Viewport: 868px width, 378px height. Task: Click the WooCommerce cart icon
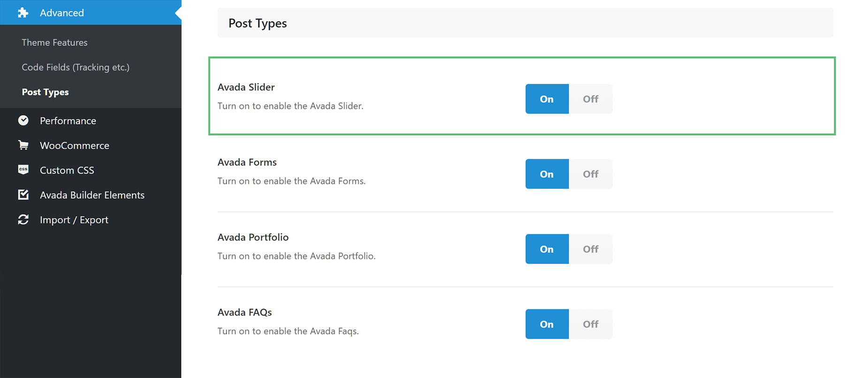point(23,145)
